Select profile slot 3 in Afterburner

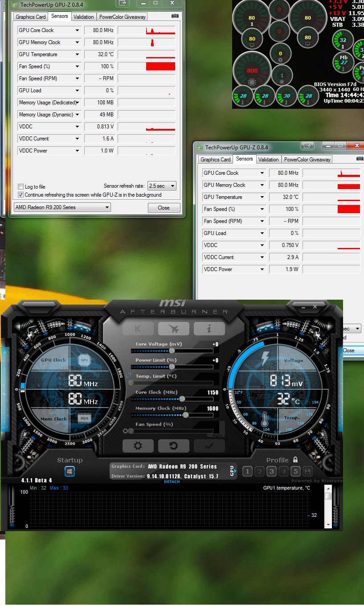(x=272, y=471)
